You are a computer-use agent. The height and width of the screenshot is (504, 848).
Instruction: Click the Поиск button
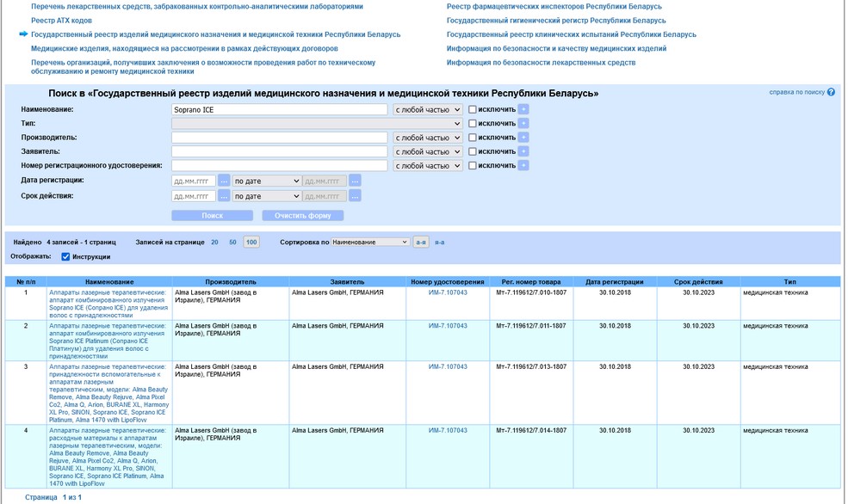pos(212,216)
